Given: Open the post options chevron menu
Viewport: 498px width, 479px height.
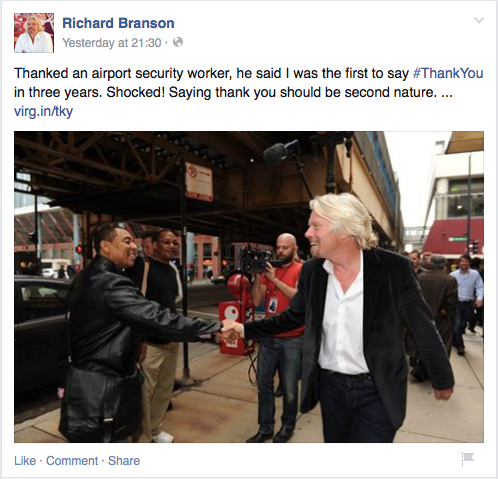Looking at the screenshot, I should click(x=479, y=20).
